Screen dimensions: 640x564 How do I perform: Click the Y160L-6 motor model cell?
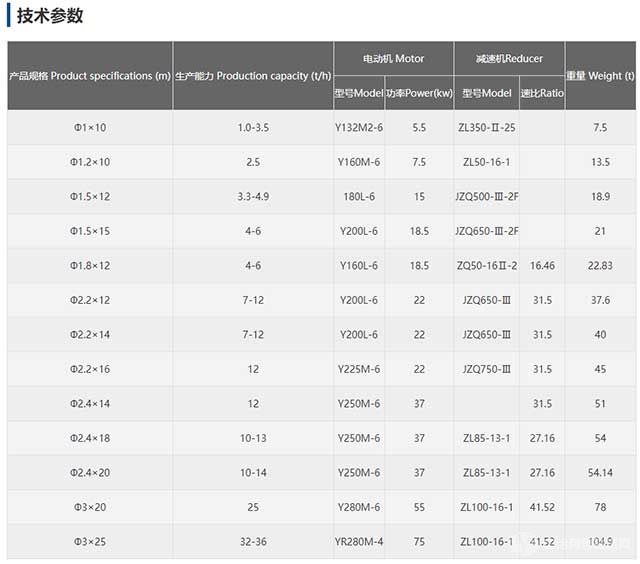click(359, 266)
